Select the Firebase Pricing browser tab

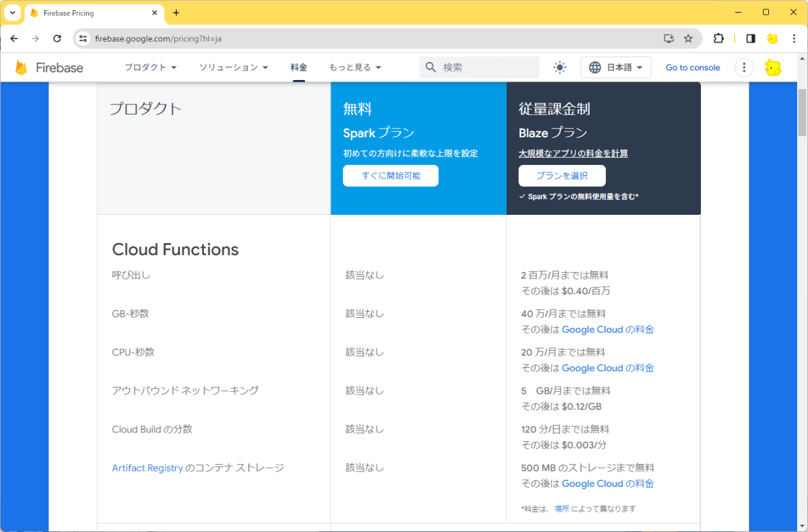coord(94,13)
